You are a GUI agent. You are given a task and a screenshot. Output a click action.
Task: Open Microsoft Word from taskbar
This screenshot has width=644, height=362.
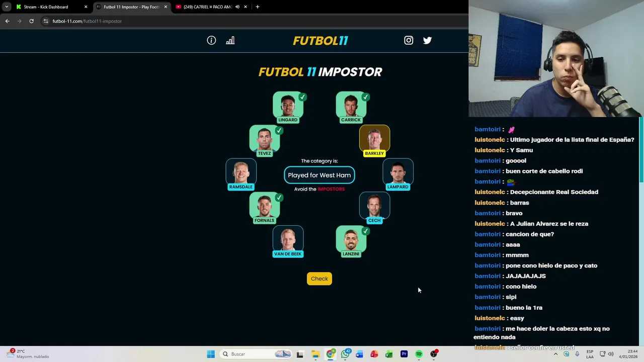click(359, 354)
